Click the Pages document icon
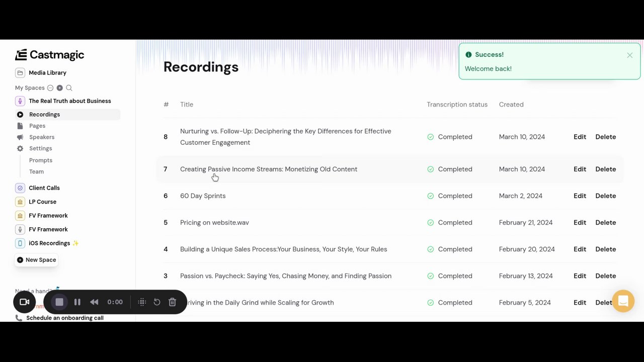The height and width of the screenshot is (362, 644). 20,126
